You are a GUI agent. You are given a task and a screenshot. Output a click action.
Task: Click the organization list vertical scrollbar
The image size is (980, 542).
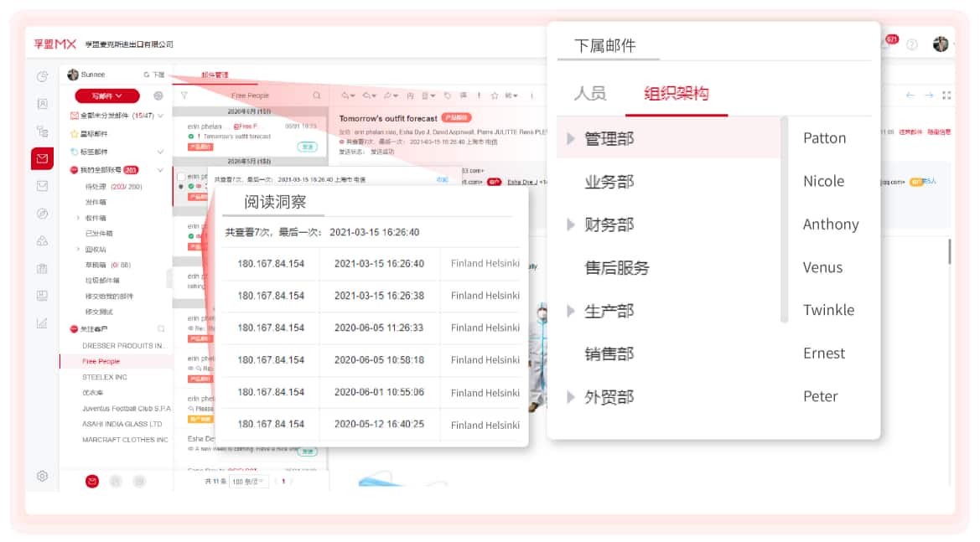(x=785, y=219)
